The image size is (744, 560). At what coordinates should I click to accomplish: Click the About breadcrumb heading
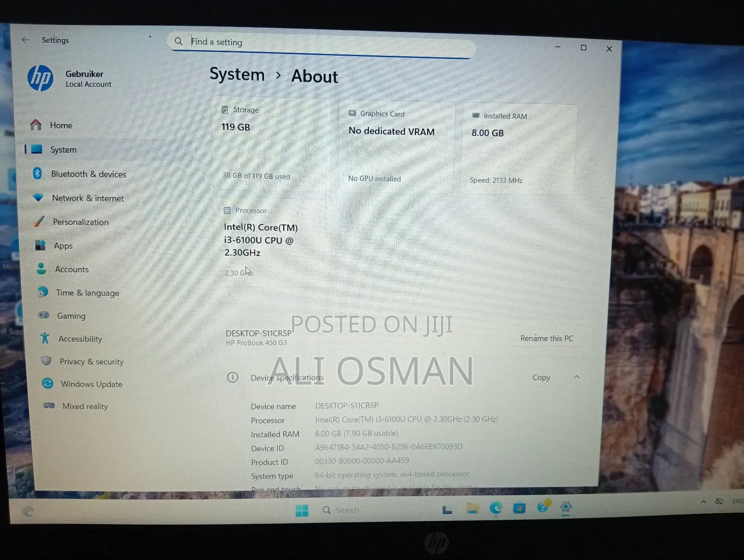point(315,76)
